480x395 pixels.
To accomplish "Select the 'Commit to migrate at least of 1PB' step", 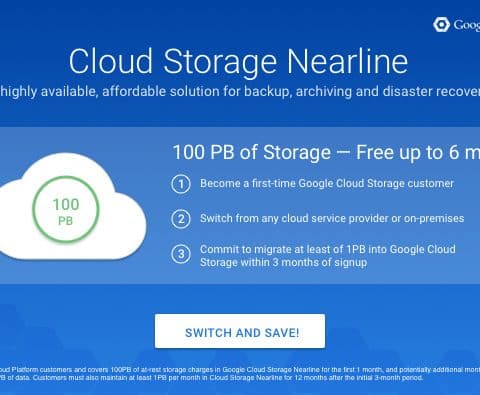I will pyautogui.click(x=328, y=256).
